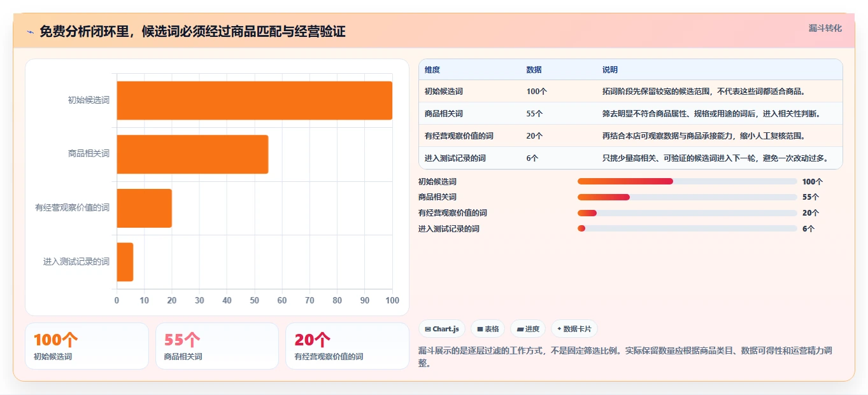The image size is (868, 395).
Task: Click the 20个 value beside the progress bar
Action: [x=811, y=213]
